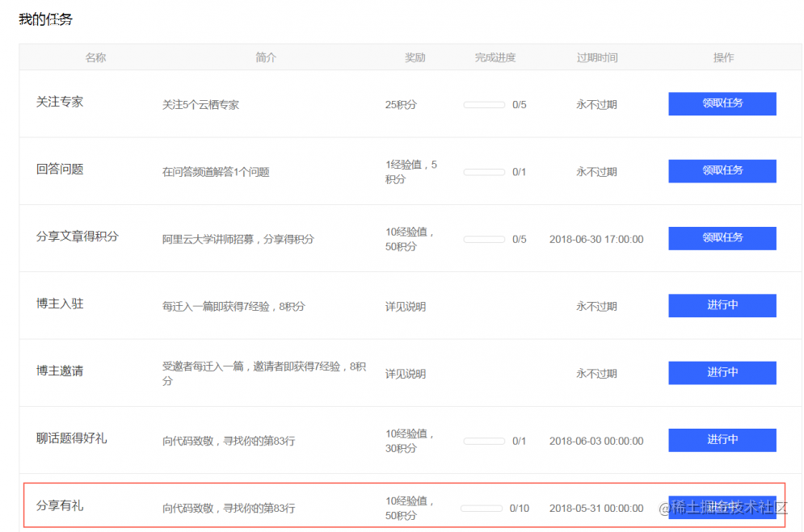Click the task name 聊话题得好礼
Image resolution: width=804 pixels, height=532 pixels.
click(71, 438)
